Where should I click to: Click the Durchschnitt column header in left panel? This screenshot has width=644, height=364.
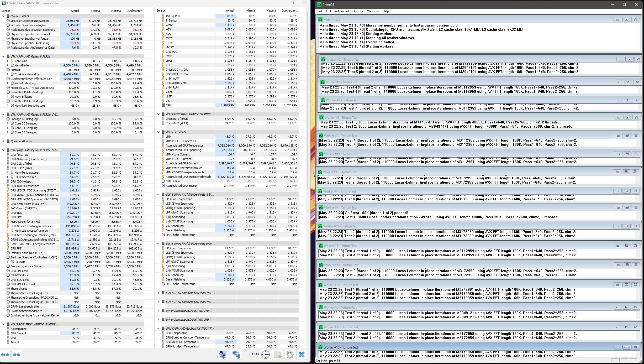[134, 11]
